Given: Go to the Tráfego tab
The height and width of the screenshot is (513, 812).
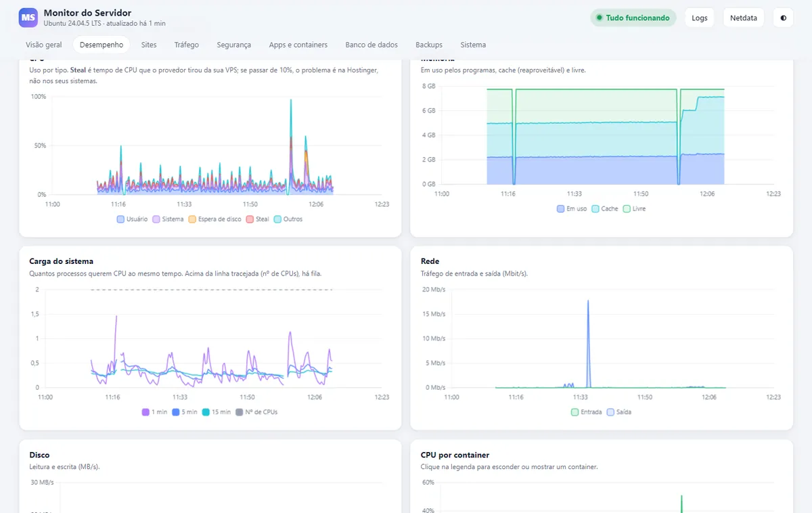Looking at the screenshot, I should (x=187, y=45).
